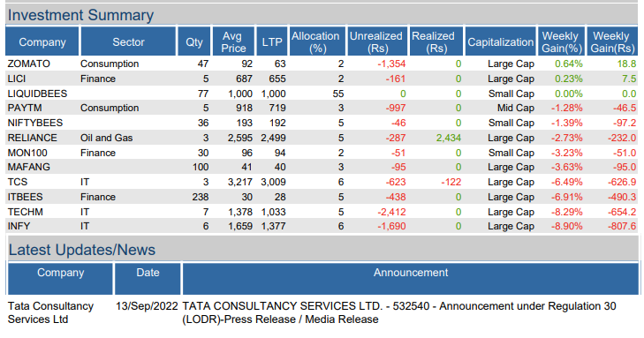Image resolution: width=644 pixels, height=338 pixels.
Task: Select INFY weekly gain amount -807.6
Action: pyautogui.click(x=622, y=226)
